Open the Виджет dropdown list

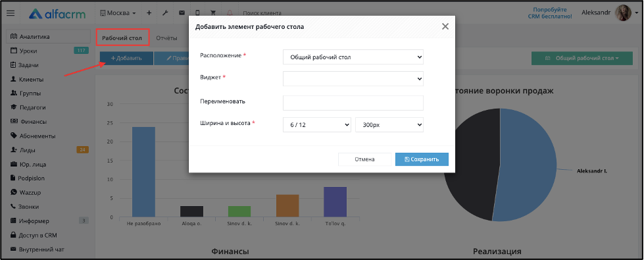coord(353,78)
